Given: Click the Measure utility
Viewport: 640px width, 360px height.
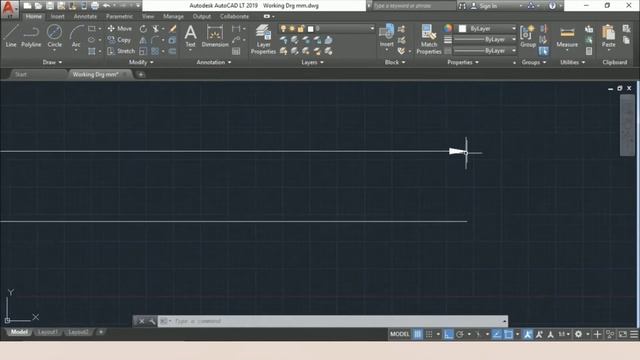Looking at the screenshot, I should coord(567,37).
